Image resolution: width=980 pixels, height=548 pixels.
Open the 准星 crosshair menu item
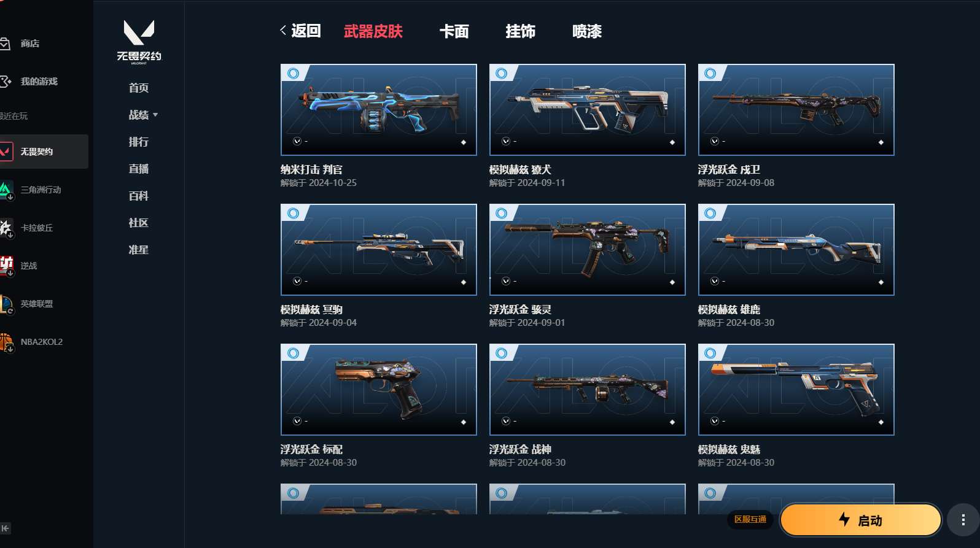point(139,250)
